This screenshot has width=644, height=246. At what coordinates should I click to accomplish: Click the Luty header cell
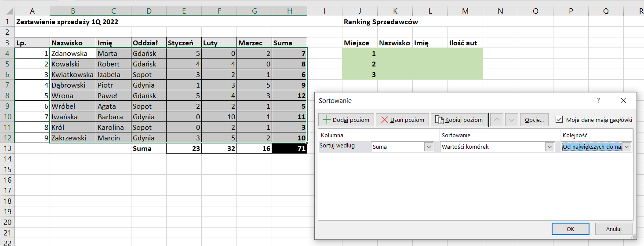tap(219, 43)
